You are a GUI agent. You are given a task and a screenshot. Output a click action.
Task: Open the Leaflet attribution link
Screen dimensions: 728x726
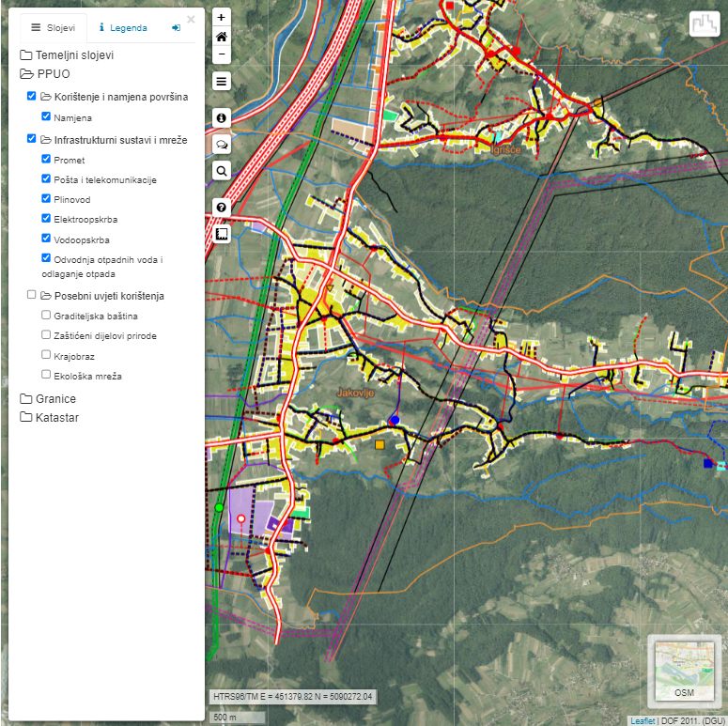643,720
